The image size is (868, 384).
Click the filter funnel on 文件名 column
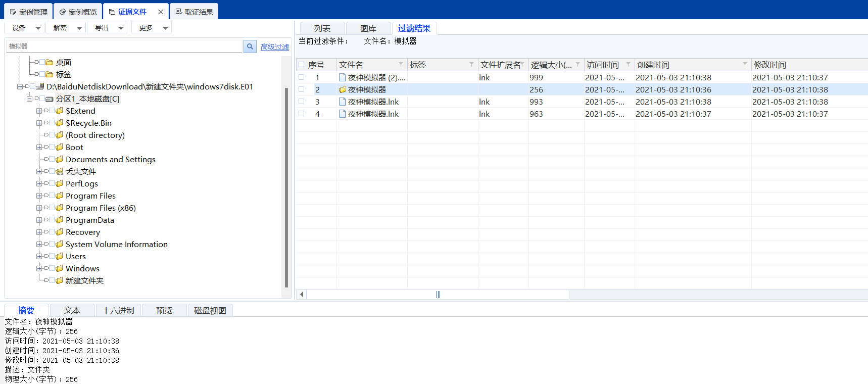(x=401, y=64)
